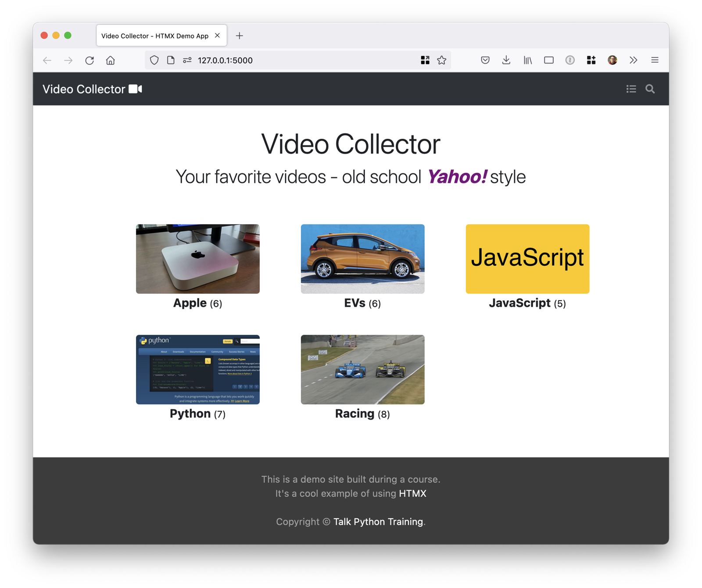Open the hamburger menu
Screen dimensions: 702x588
654,60
